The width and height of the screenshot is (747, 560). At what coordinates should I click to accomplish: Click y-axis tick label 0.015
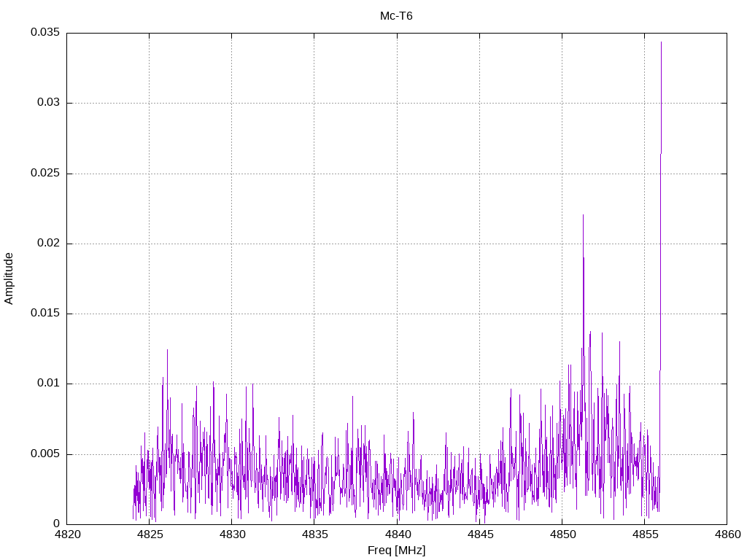[x=45, y=313]
